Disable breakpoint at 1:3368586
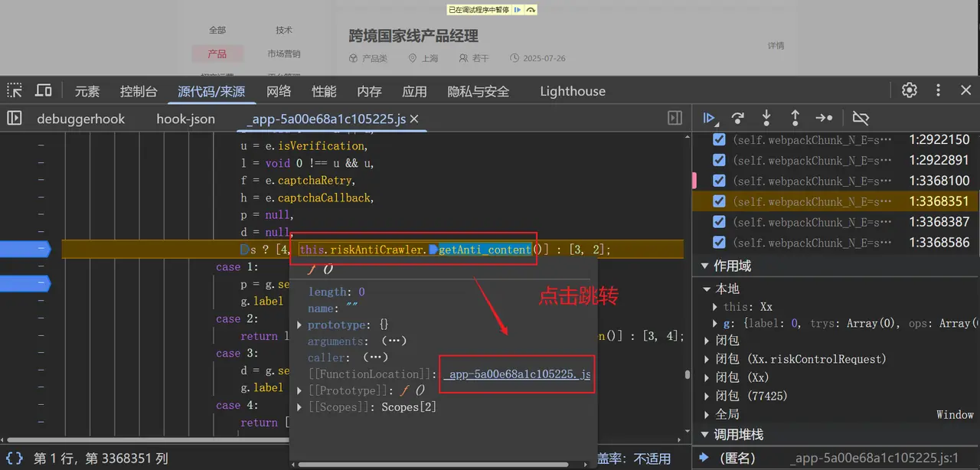Image resolution: width=980 pixels, height=470 pixels. (x=719, y=243)
